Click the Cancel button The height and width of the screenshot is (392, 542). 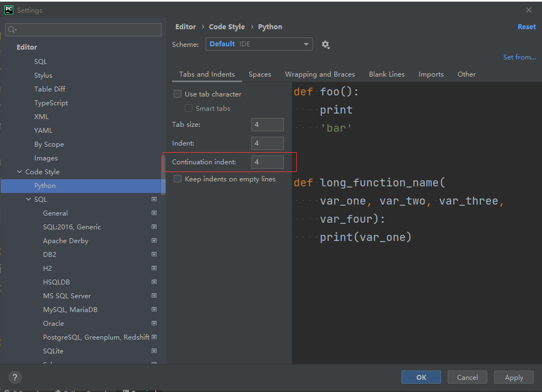[x=468, y=377]
